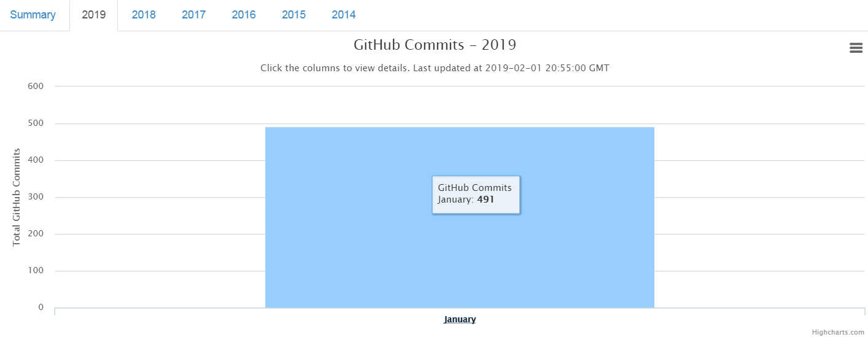Show the 2015 tab

(293, 15)
